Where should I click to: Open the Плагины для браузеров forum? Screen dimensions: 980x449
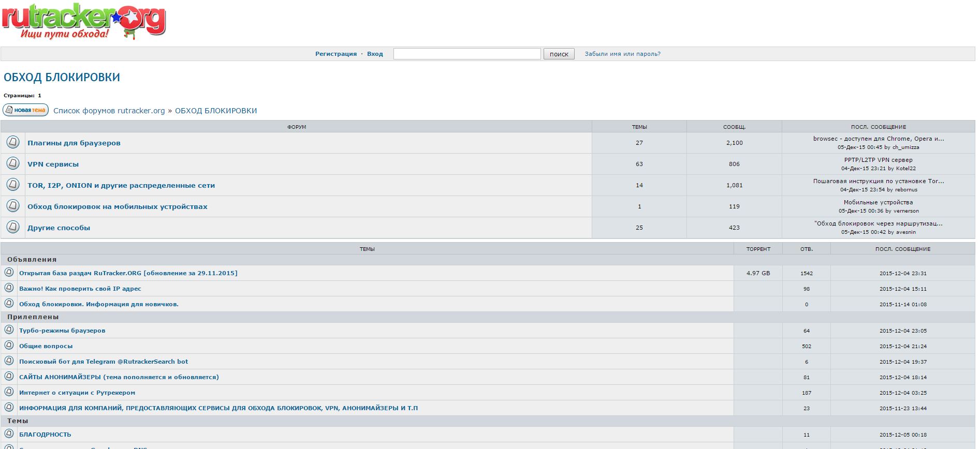74,143
